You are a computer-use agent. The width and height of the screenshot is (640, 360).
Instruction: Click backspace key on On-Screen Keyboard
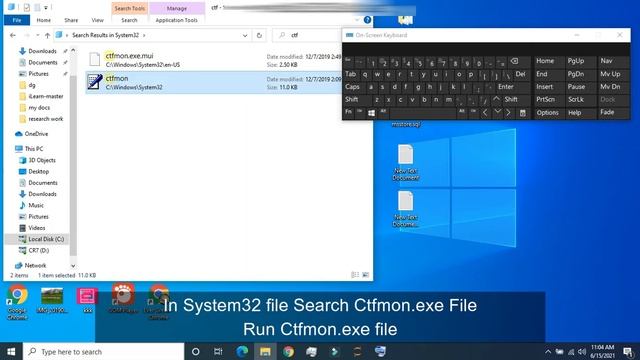tap(515, 61)
